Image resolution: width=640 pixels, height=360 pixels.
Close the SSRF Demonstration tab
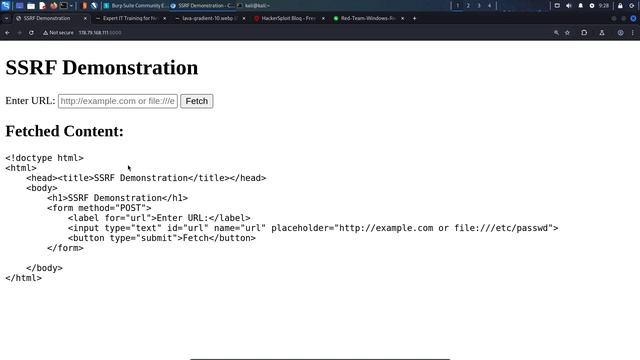tap(85, 18)
